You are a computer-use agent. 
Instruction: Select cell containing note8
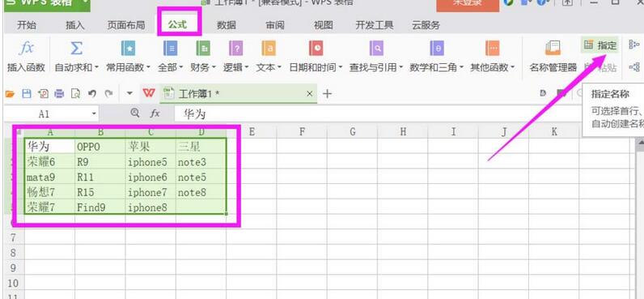[201, 192]
